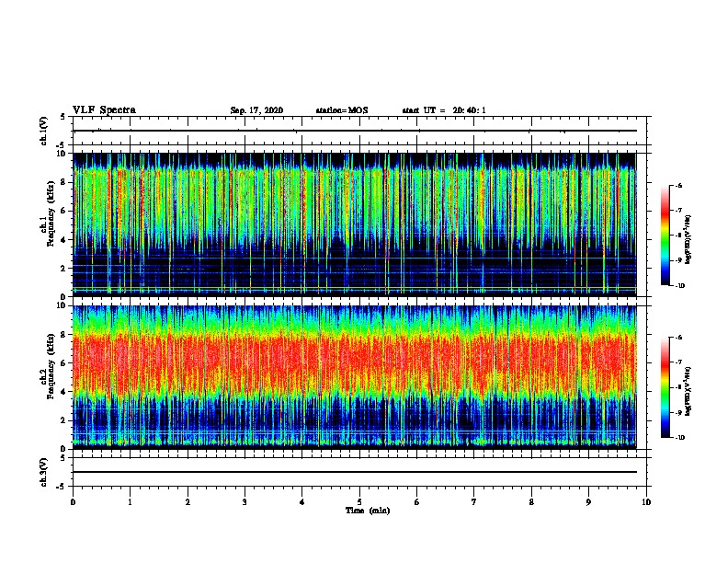728x563 pixels.
Task: Click the ch.1 colorbar units label log(PSD)
Action: tap(688, 239)
